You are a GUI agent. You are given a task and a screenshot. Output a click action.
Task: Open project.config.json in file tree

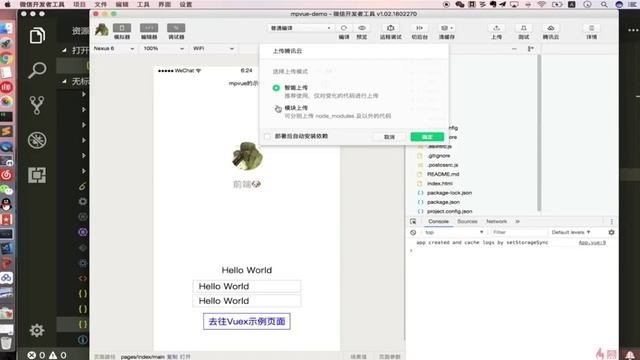pyautogui.click(x=449, y=211)
